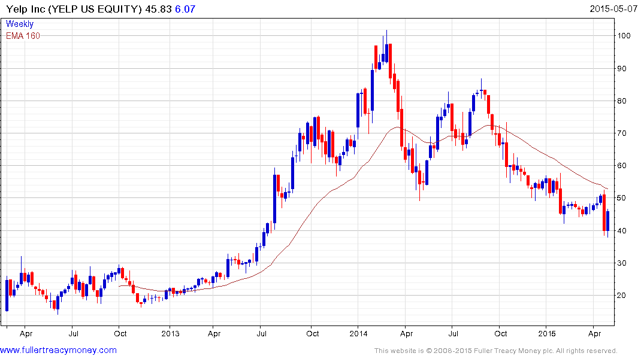Click the 40 price axis label
644x359 pixels.
[x=622, y=230]
